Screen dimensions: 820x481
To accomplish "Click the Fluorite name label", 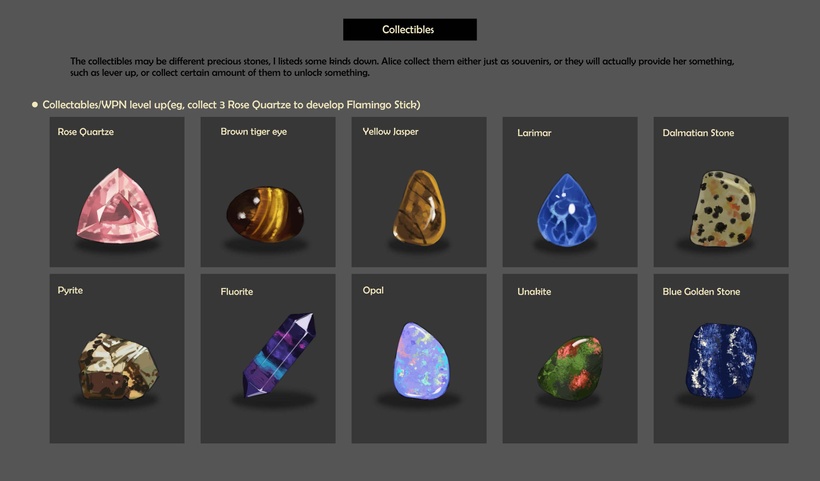I will (236, 292).
